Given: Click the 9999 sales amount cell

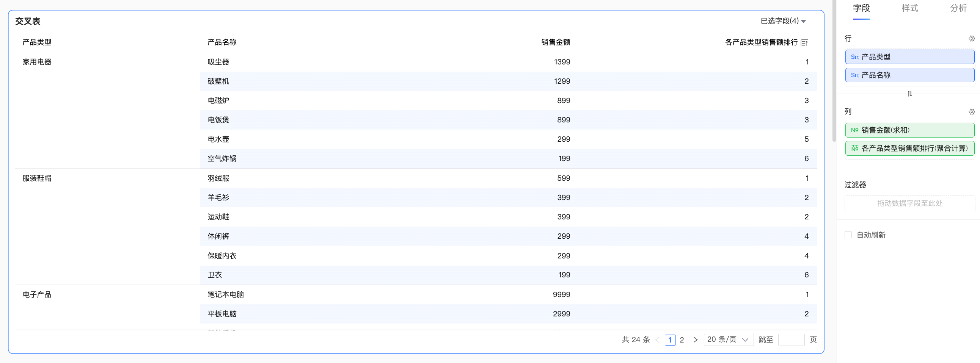Looking at the screenshot, I should [562, 294].
